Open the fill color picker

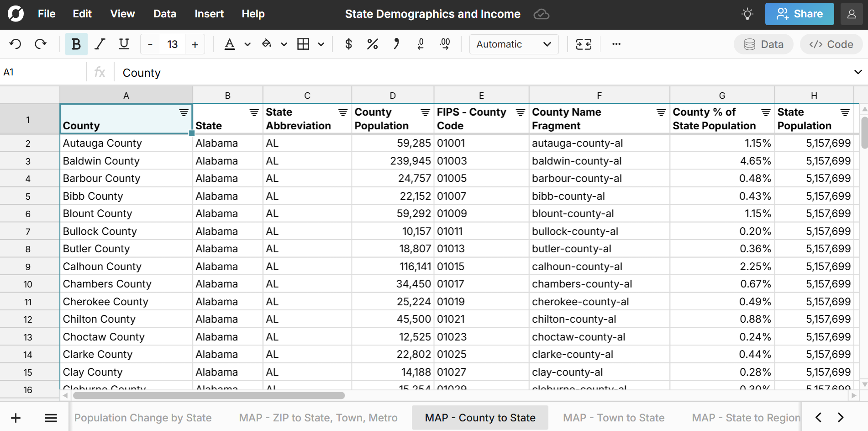tap(267, 44)
